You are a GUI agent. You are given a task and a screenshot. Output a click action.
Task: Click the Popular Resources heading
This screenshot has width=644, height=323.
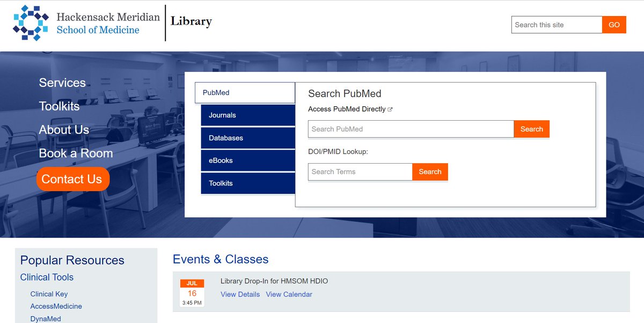[72, 260]
